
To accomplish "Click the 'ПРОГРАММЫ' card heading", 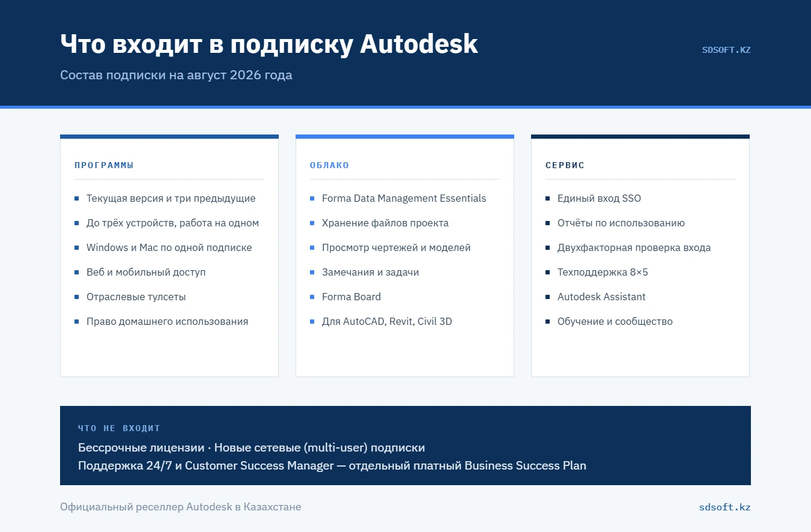I will point(104,165).
